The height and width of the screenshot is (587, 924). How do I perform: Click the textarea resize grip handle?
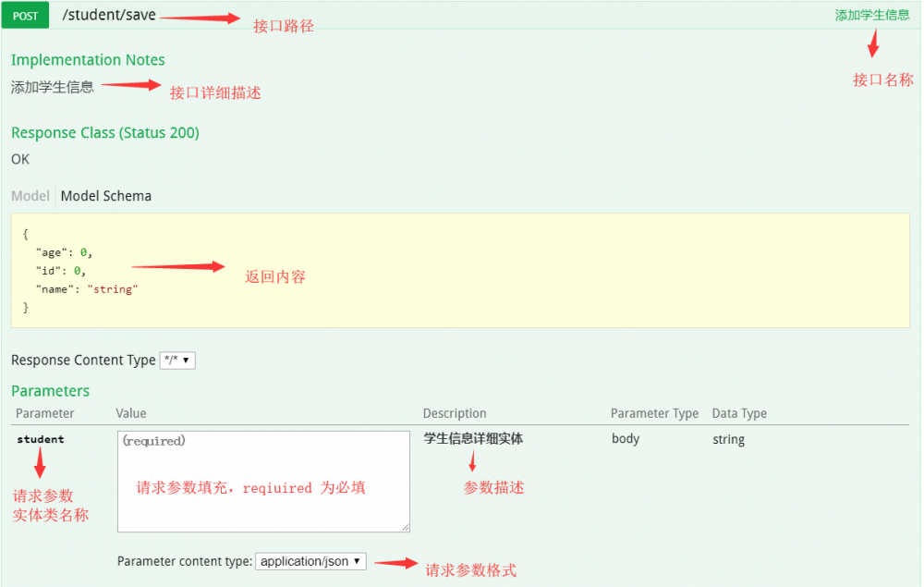coord(406,526)
